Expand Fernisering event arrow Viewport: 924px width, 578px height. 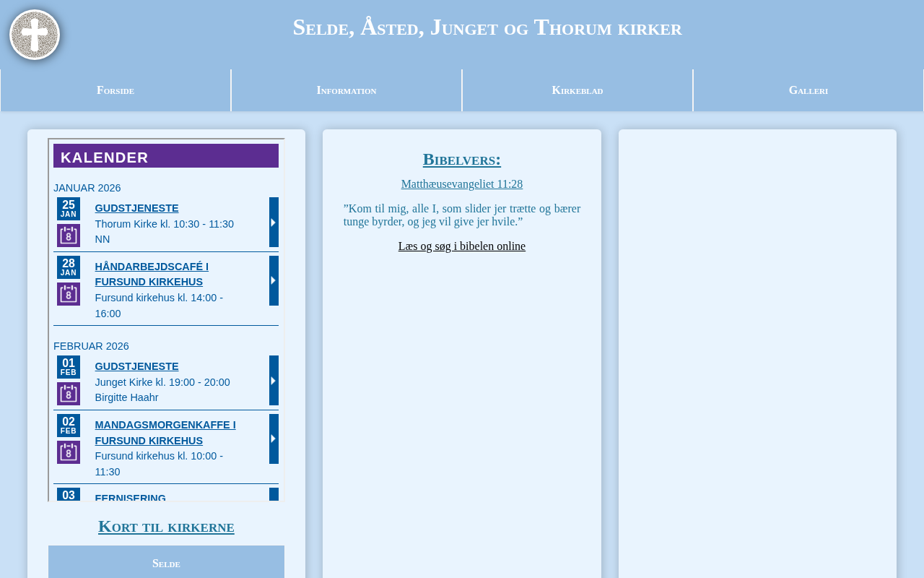(274, 495)
